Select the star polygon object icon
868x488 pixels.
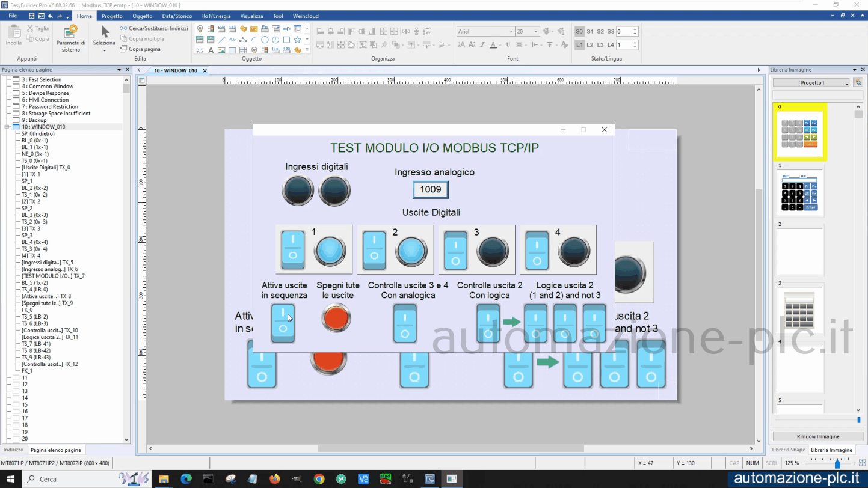pyautogui.click(x=297, y=40)
